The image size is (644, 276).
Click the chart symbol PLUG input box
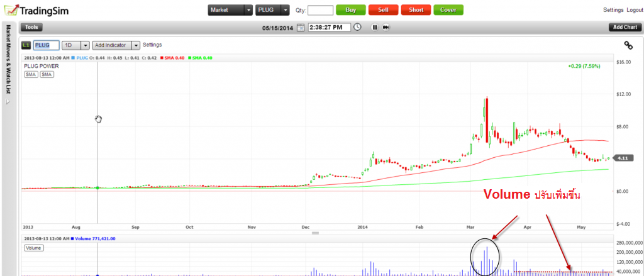47,45
